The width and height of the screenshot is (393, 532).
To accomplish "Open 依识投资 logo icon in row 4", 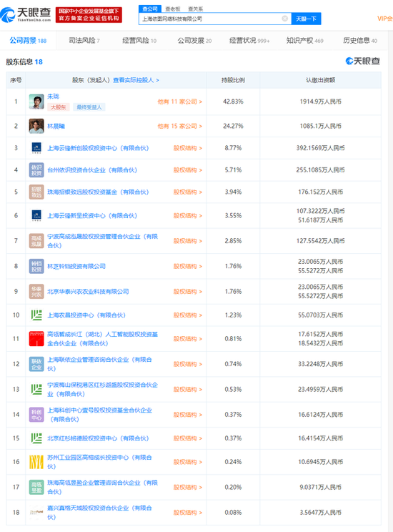I will click(x=36, y=170).
